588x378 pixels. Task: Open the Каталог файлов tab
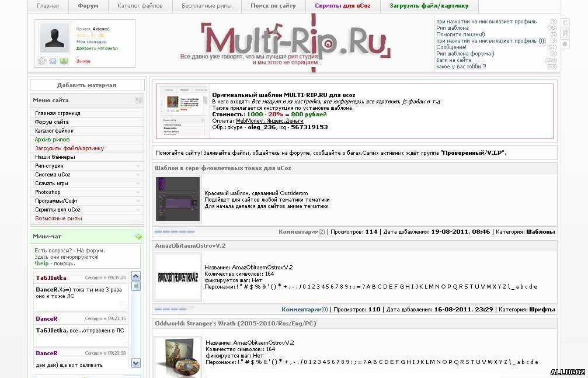[x=140, y=6]
